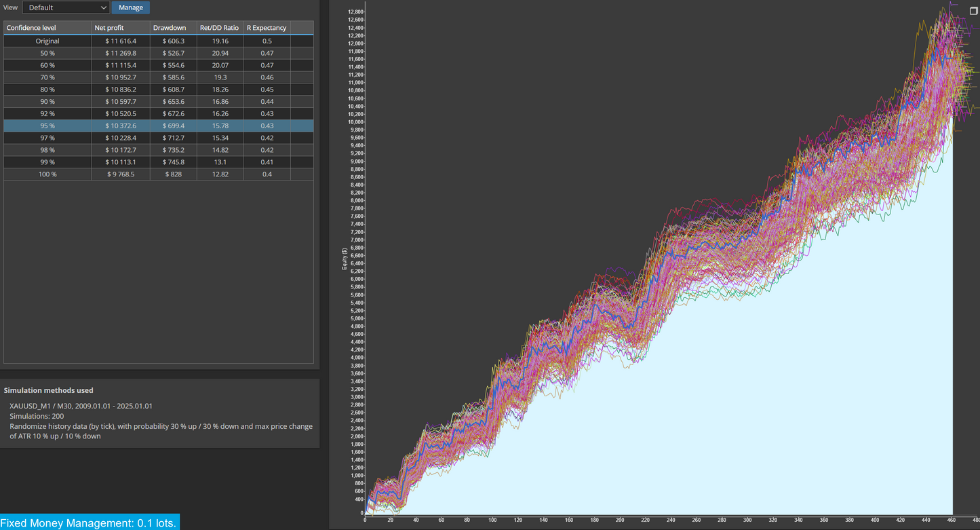
Task: Select the 97 % confidence level row
Action: 159,138
